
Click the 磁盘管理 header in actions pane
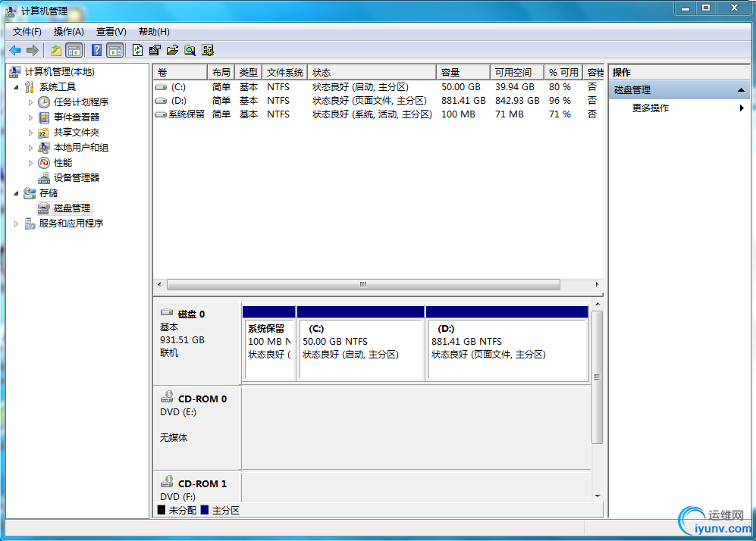coord(680,90)
